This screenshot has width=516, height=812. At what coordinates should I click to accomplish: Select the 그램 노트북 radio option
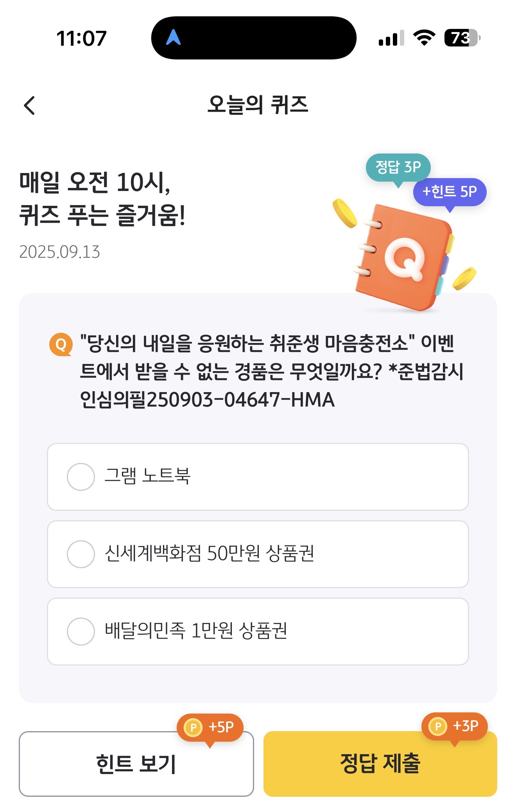(x=258, y=477)
